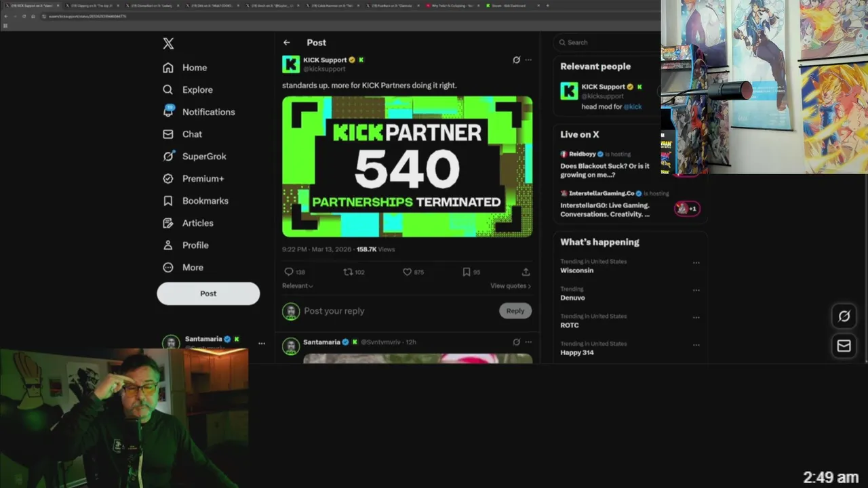Viewport: 868px width, 488px height.
Task: Open the three-dot menu beside Happy 314
Action: pyautogui.click(x=696, y=345)
